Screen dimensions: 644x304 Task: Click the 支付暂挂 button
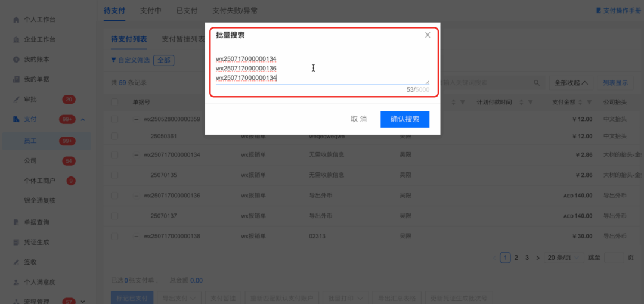pyautogui.click(x=222, y=298)
